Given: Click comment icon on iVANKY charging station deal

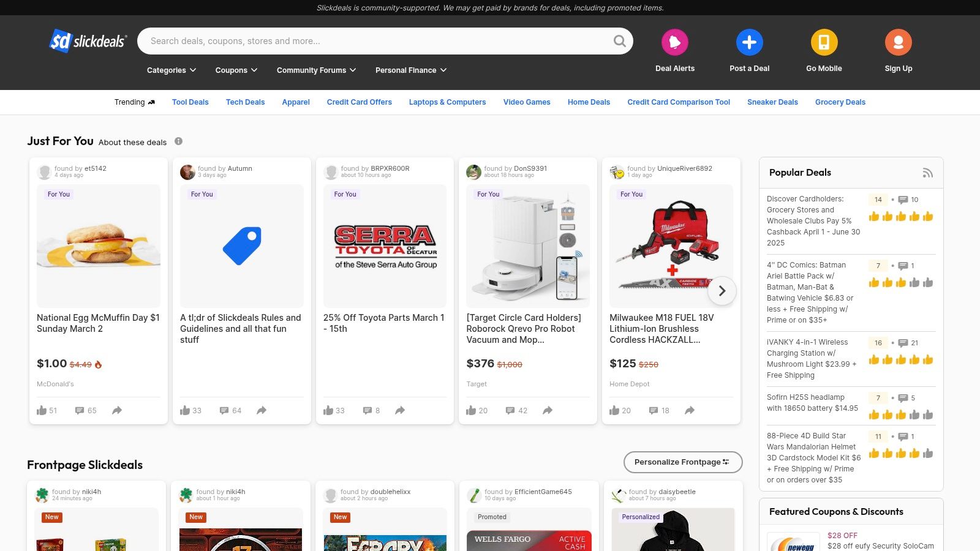Looking at the screenshot, I should pyautogui.click(x=903, y=343).
